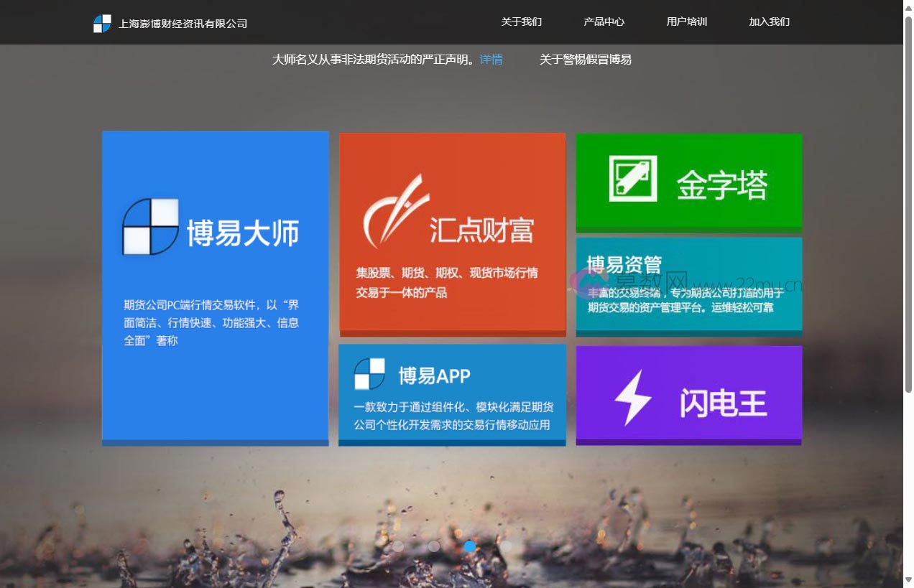Open the 关于警惕假冒博易 link
This screenshot has width=914, height=588.
pos(586,59)
